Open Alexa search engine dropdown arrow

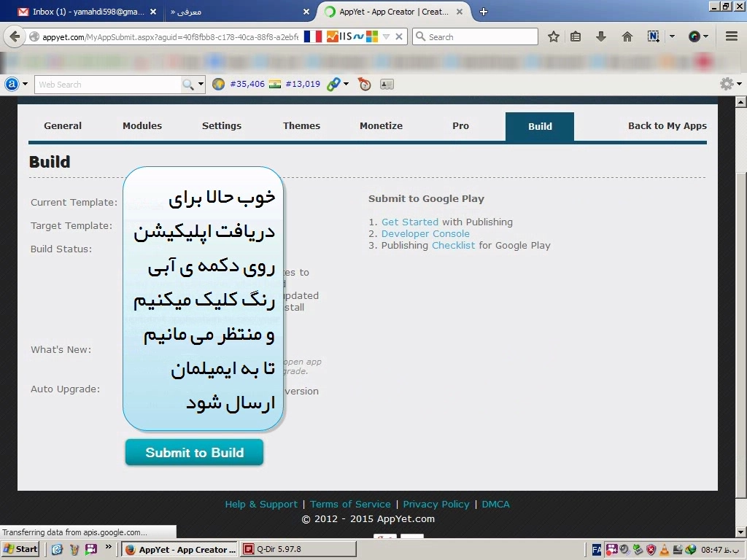coord(201,85)
